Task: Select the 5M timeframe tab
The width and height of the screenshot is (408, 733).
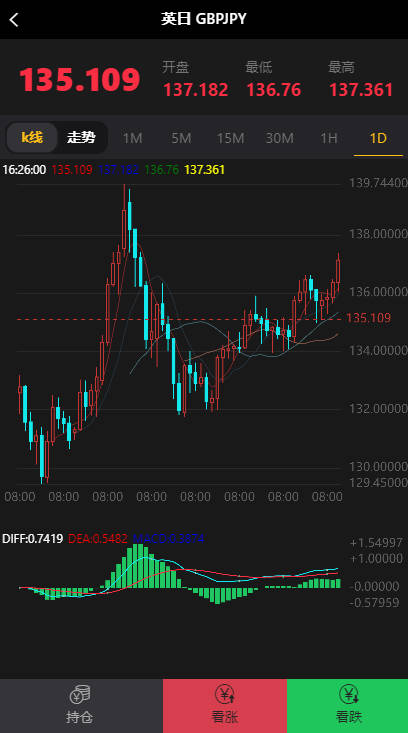Action: [x=181, y=138]
